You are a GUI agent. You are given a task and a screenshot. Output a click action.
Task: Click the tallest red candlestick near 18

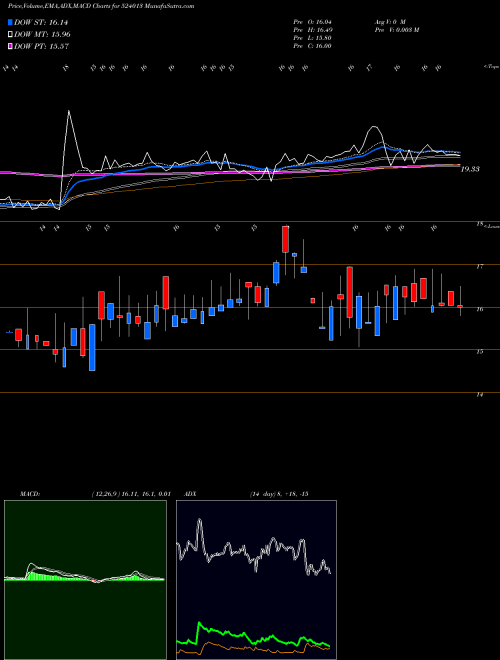click(285, 239)
